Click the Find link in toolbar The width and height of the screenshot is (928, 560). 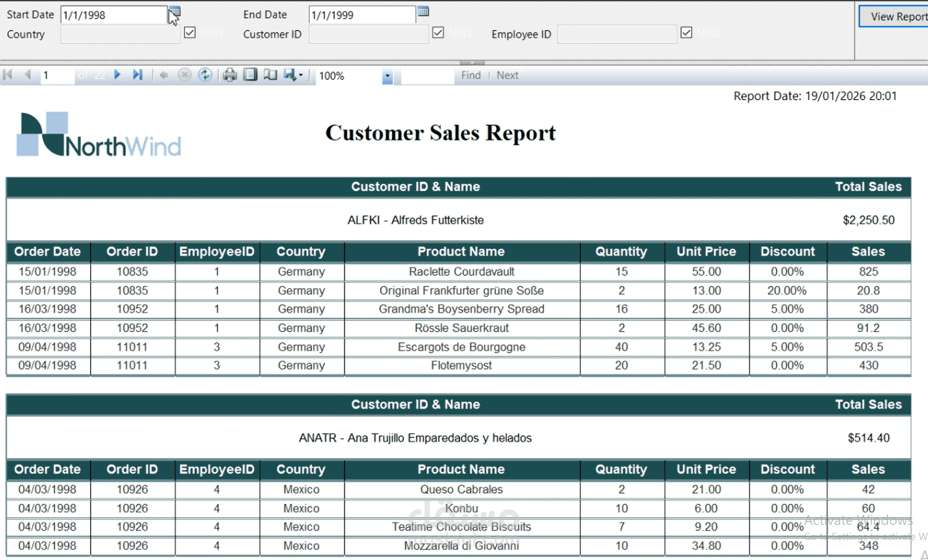(471, 75)
